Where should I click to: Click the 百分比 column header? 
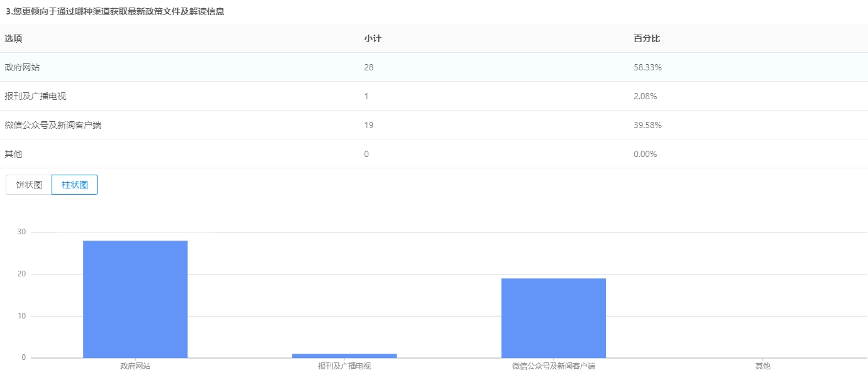[647, 38]
